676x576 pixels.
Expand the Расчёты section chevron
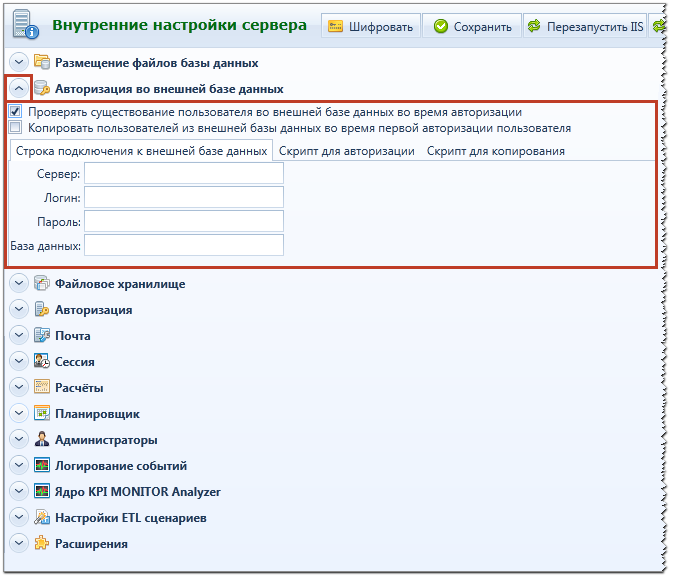coord(19,387)
